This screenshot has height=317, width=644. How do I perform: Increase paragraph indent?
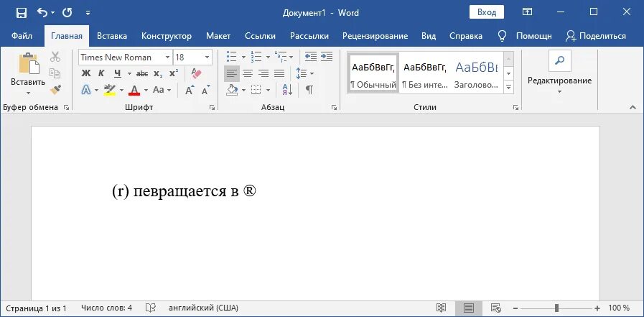(327, 57)
